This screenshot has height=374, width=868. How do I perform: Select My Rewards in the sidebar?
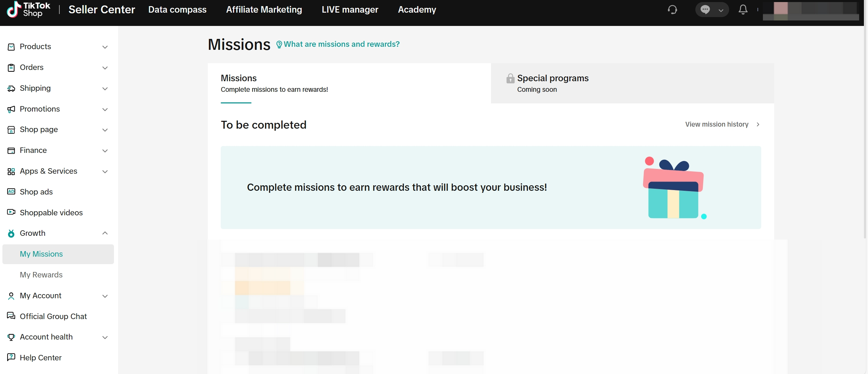click(41, 275)
